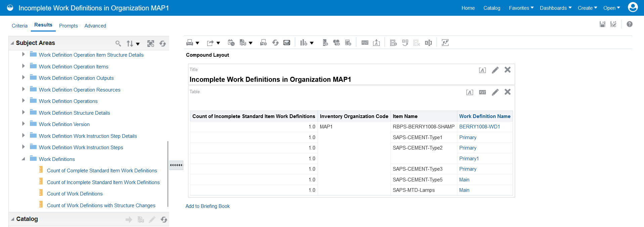Open the Dashboards dropdown menu
The height and width of the screenshot is (227, 644).
point(555,8)
